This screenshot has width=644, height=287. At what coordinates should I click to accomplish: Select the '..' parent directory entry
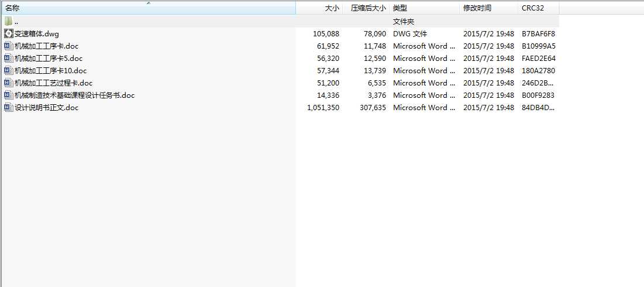click(x=16, y=23)
